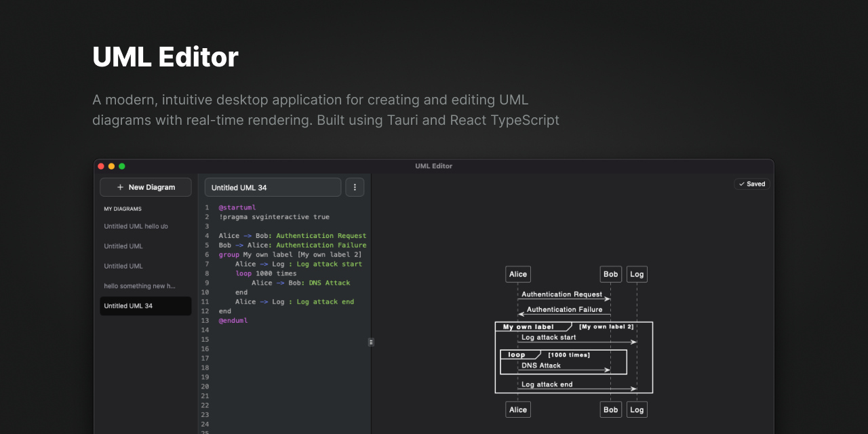The image size is (868, 434).
Task: Click the 'loop 1000 times' code line
Action: coord(266,273)
